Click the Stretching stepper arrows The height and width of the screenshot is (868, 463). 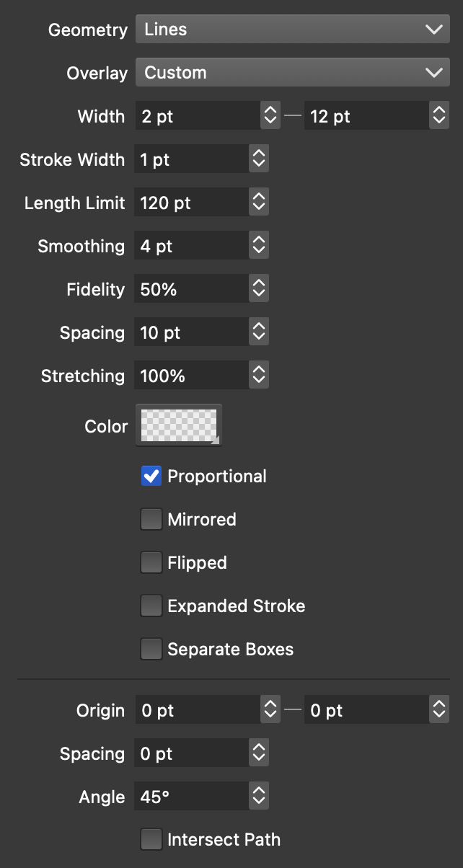point(259,376)
